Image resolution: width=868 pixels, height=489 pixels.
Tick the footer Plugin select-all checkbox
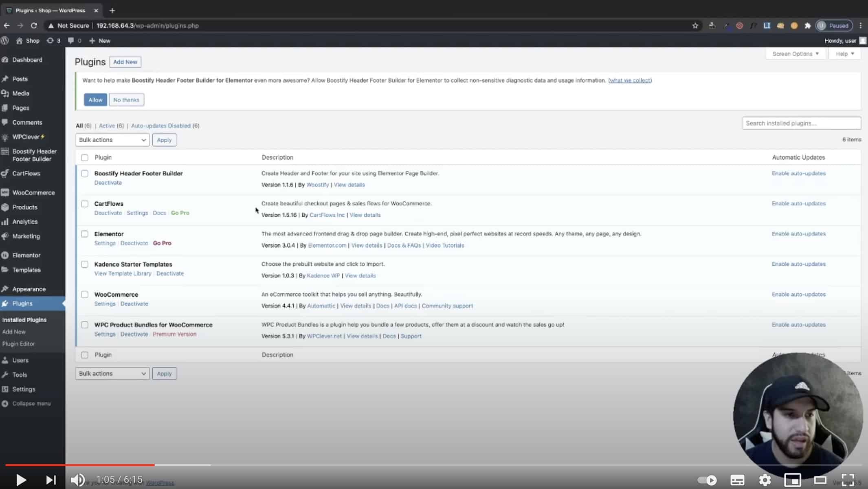click(x=84, y=355)
